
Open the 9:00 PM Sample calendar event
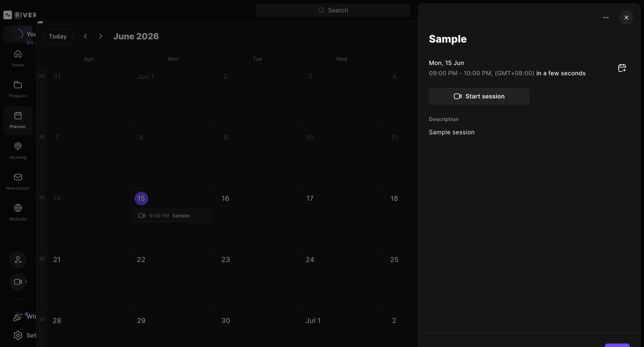(x=173, y=216)
